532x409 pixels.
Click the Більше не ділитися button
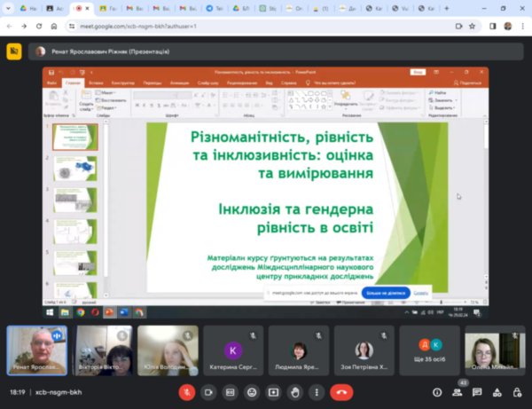point(386,292)
